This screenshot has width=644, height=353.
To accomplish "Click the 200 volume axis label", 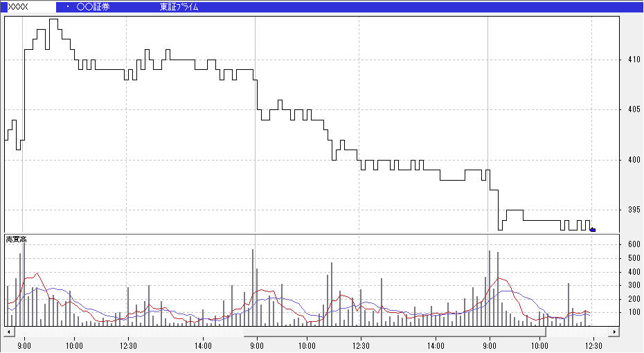I will [634, 299].
